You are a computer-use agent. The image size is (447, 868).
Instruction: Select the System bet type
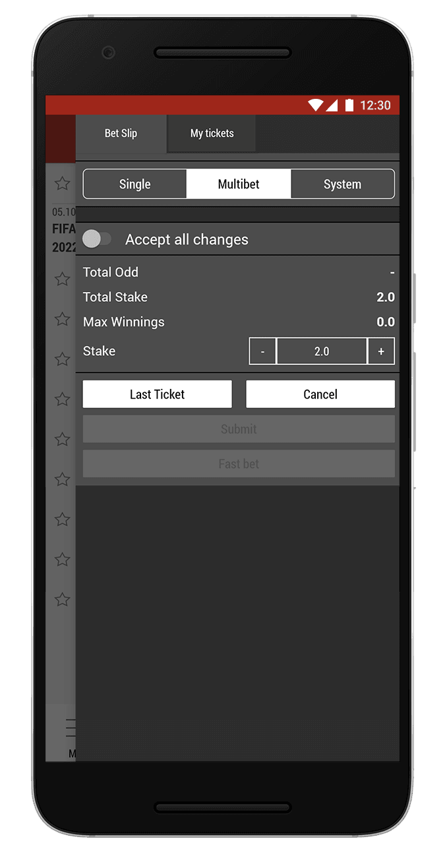(342, 185)
